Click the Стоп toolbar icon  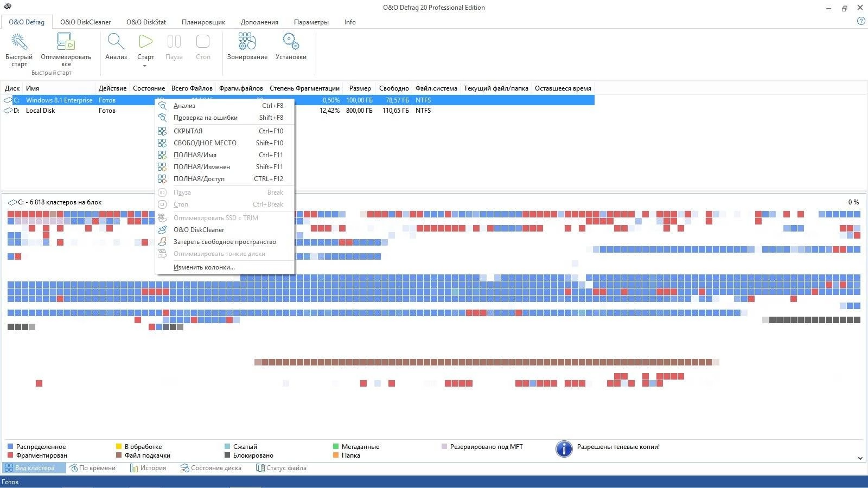pos(203,41)
